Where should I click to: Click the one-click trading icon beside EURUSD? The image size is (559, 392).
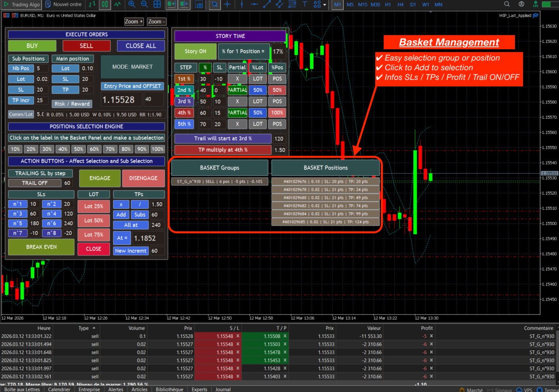[x=15, y=15]
